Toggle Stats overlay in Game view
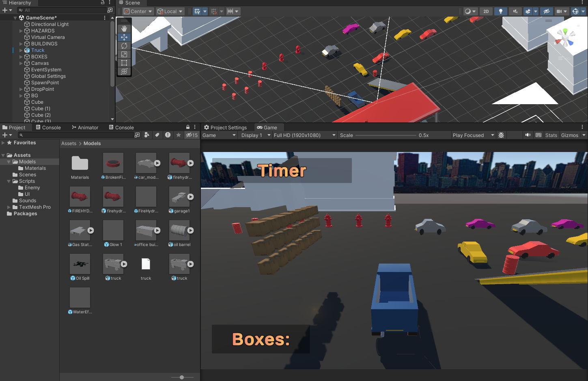Viewport: 588px width, 381px height. pyautogui.click(x=551, y=135)
